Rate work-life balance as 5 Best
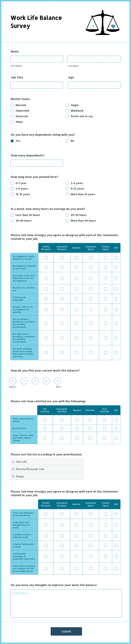This screenshot has width=131, height=644. (x=57, y=381)
